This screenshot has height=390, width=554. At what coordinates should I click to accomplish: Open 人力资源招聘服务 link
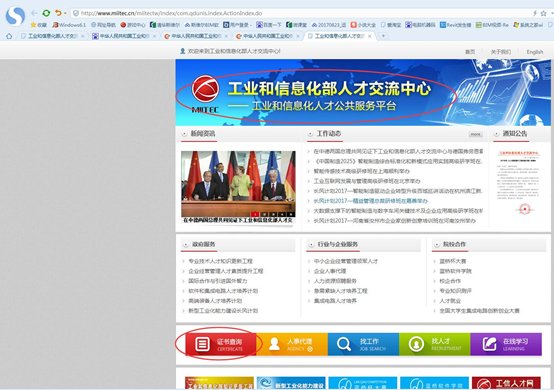(x=335, y=281)
